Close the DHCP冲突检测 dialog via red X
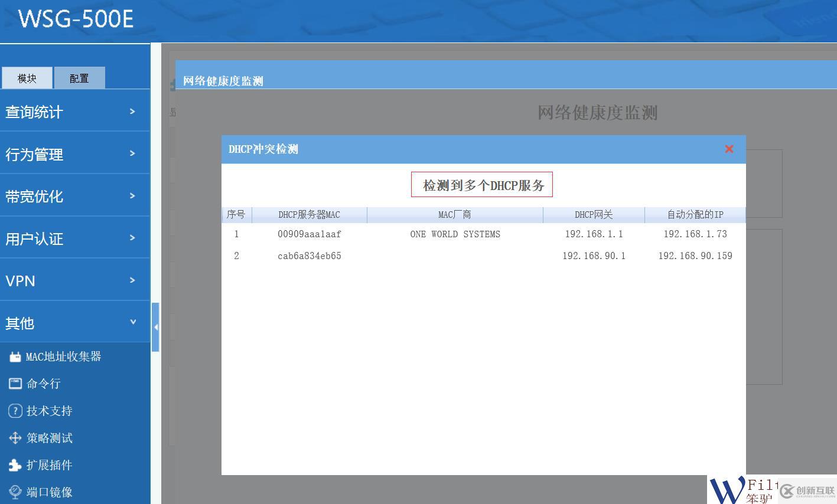Screen dimensions: 837x504 pyautogui.click(x=728, y=149)
